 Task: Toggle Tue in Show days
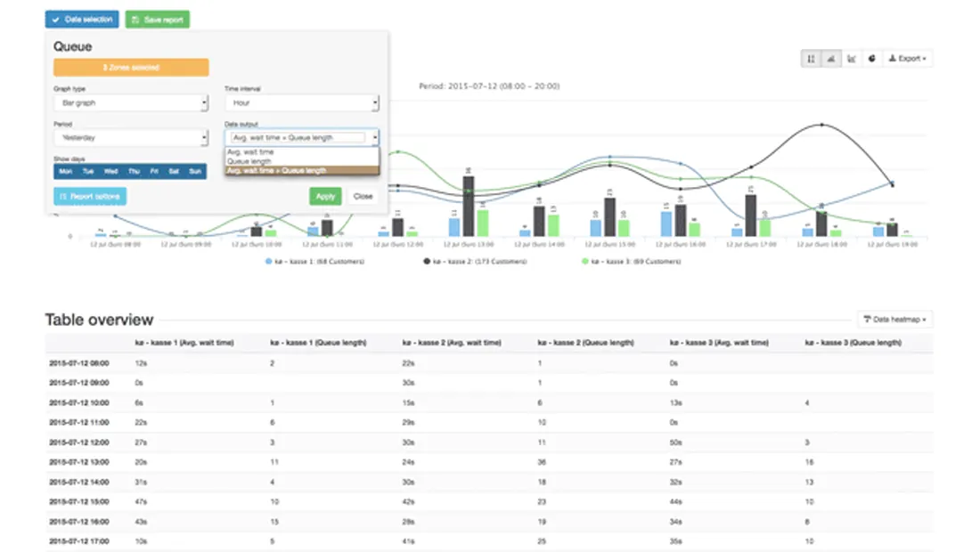click(x=88, y=171)
